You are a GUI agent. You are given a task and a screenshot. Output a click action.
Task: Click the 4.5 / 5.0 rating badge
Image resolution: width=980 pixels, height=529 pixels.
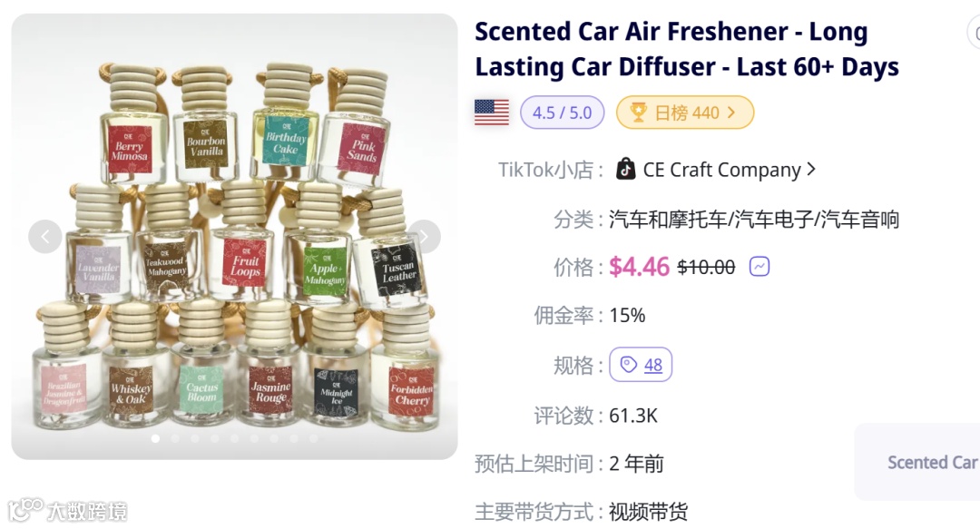click(x=562, y=113)
